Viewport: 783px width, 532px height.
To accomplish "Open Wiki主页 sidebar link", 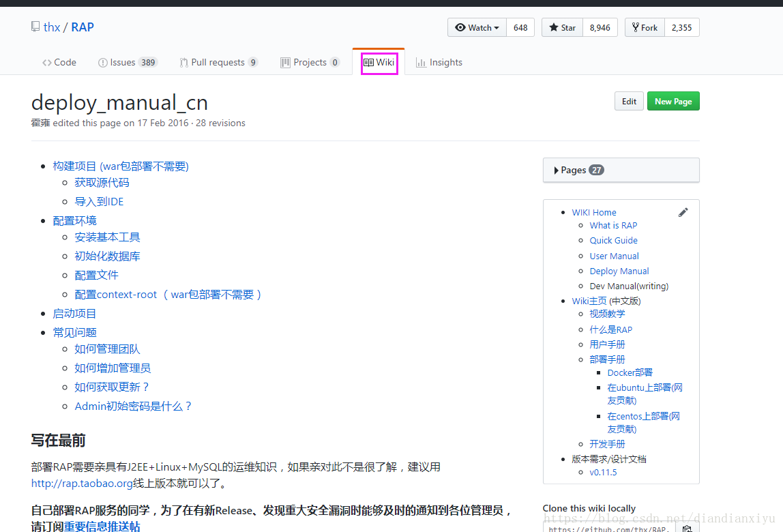I will (x=589, y=301).
